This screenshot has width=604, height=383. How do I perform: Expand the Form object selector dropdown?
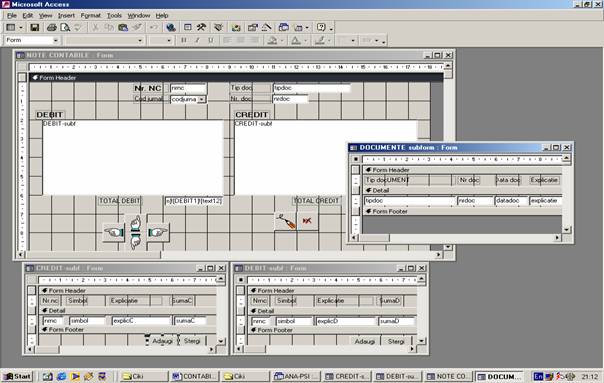[x=56, y=40]
